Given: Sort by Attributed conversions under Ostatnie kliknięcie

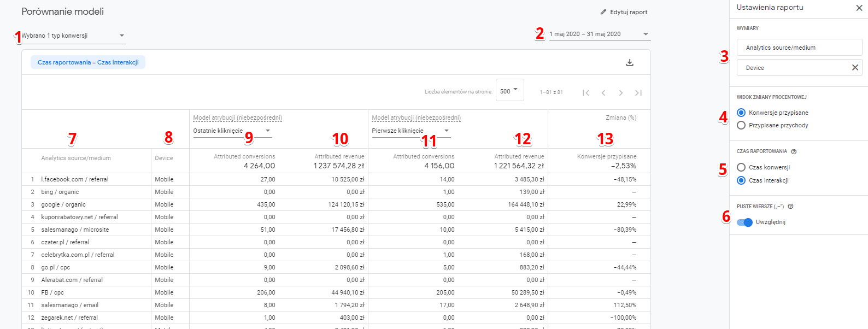Looking at the screenshot, I should [244, 156].
